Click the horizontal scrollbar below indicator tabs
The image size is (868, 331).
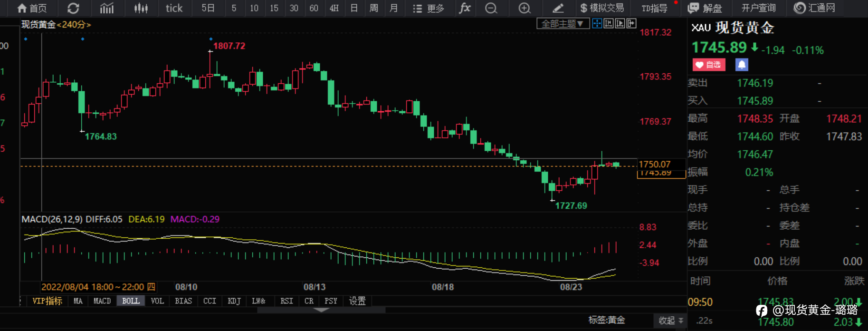tap(321, 310)
